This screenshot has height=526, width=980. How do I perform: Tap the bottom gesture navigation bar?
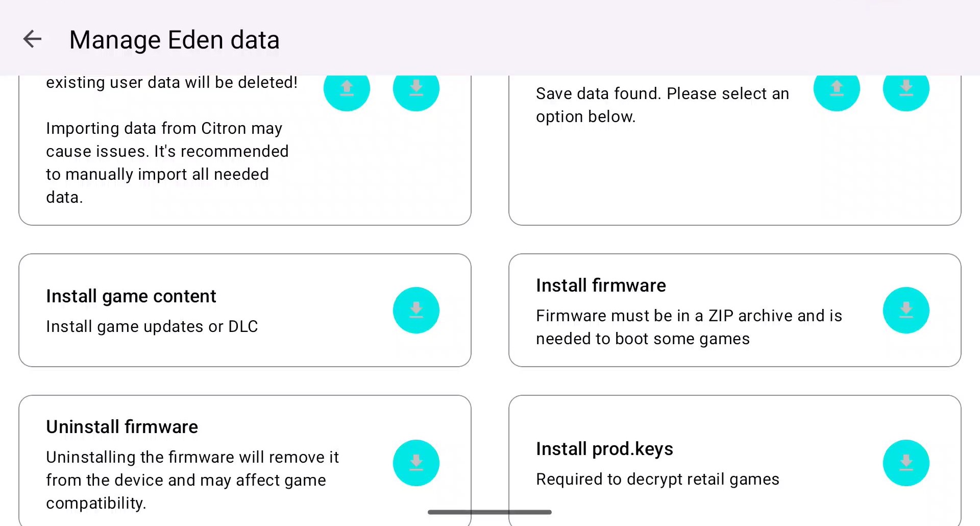tap(489, 512)
